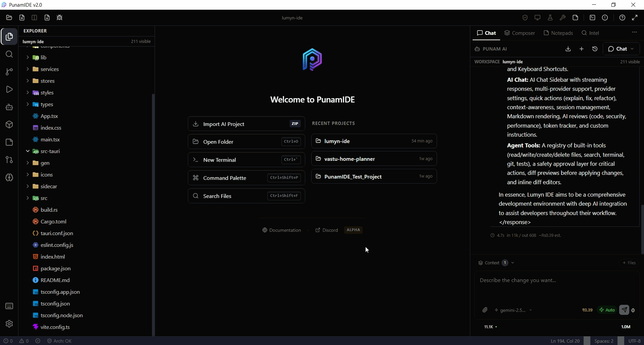Click the New Terminal button

pos(247,160)
